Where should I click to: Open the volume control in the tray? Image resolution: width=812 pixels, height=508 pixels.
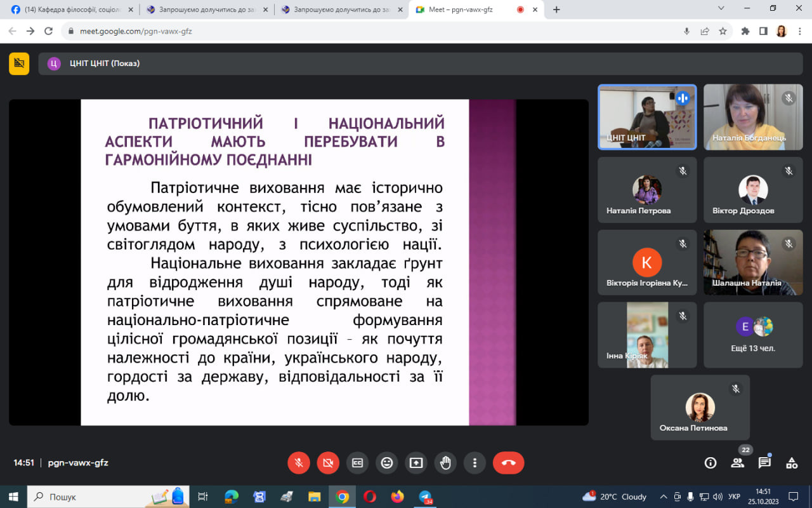717,497
